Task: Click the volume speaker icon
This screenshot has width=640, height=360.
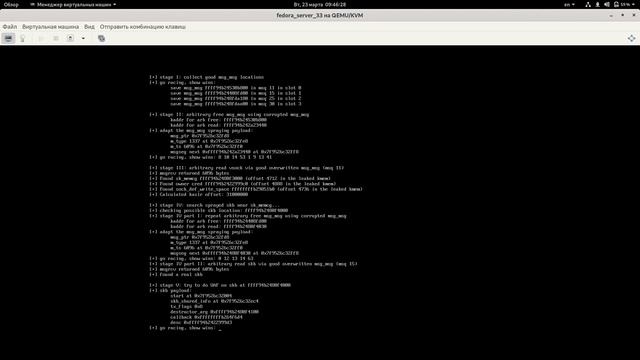Action: click(x=607, y=4)
